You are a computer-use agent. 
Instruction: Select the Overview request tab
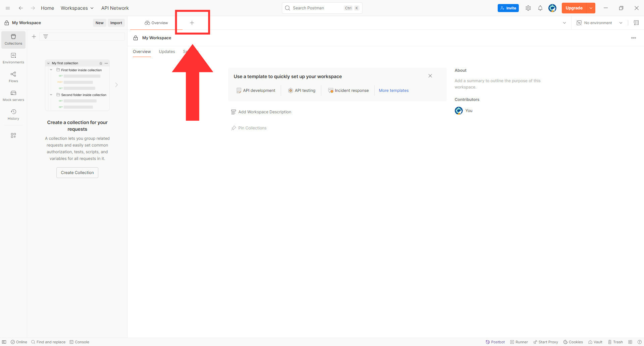(156, 23)
